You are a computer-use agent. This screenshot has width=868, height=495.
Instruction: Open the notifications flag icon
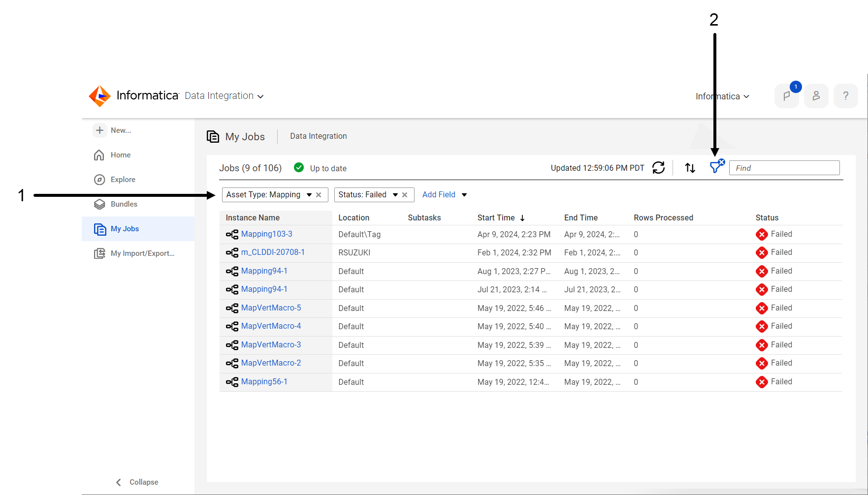(787, 96)
